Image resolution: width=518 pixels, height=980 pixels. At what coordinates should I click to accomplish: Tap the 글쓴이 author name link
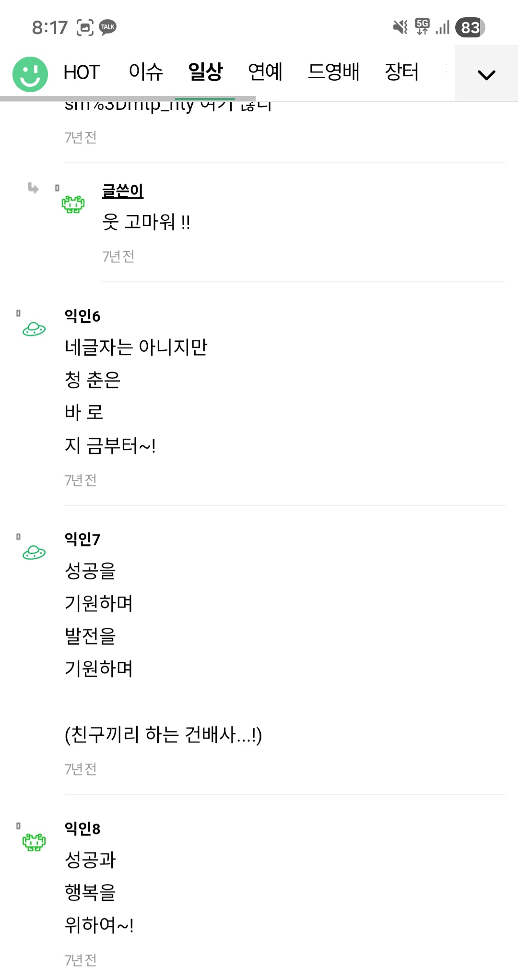pyautogui.click(x=123, y=191)
